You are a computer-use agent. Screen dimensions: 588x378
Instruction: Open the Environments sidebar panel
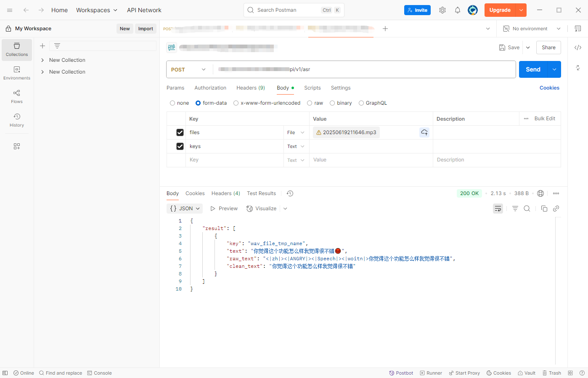point(17,73)
